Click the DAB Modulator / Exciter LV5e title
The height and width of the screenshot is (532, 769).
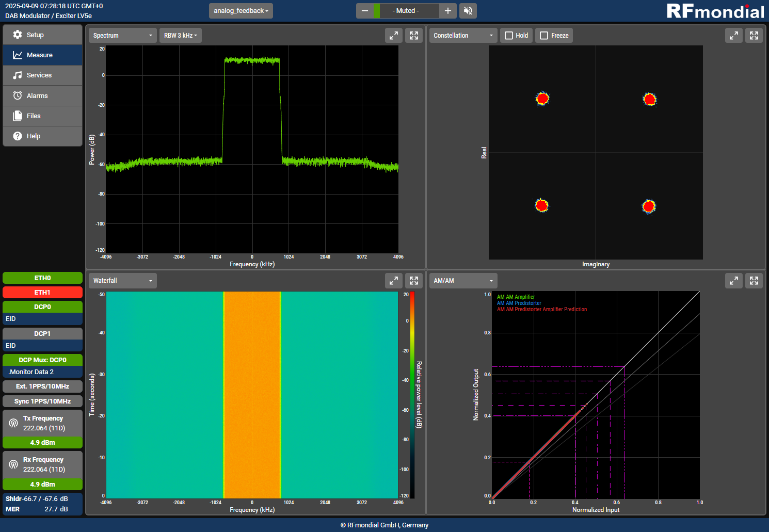(49, 16)
